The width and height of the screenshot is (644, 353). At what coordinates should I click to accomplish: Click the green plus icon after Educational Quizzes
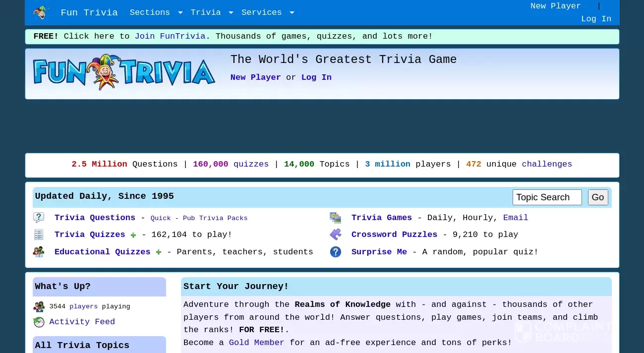click(x=159, y=252)
